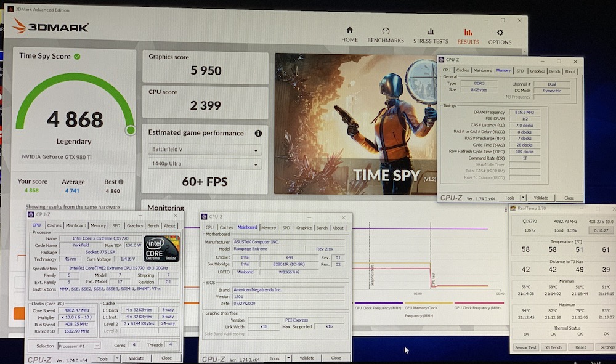The image size is (616, 364).
Task: Click Tools button in CPU-Z Memory window
Action: click(509, 198)
